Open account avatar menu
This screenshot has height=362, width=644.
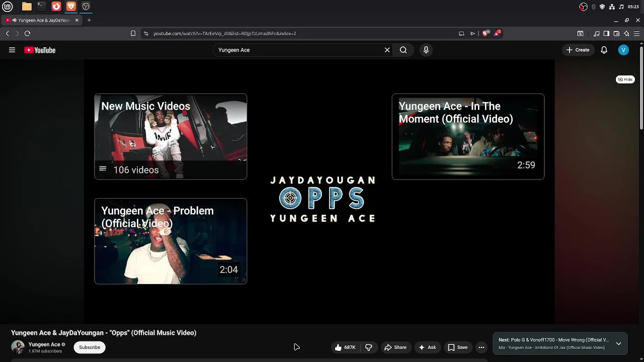tap(623, 50)
